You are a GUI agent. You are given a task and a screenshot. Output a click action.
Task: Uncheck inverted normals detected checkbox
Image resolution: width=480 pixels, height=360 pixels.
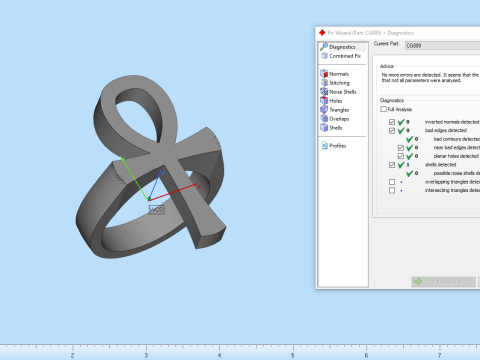[x=392, y=122]
